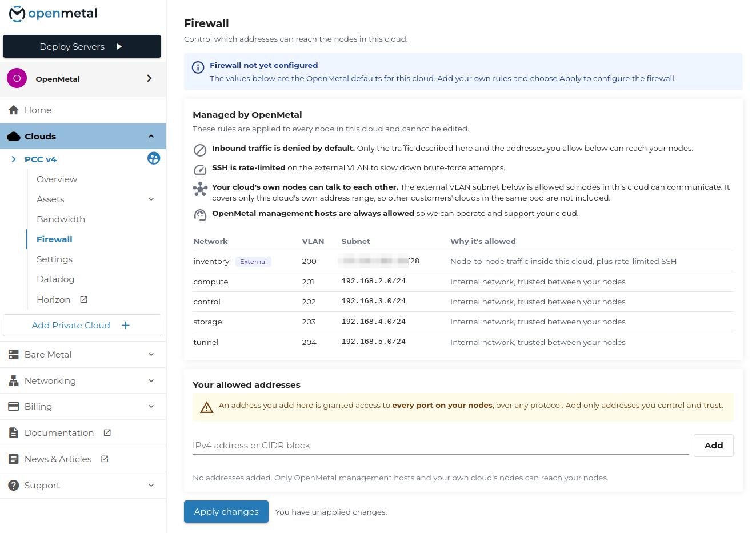Expand the Support chevron
Viewport: 756px width, 533px height.
[151, 486]
